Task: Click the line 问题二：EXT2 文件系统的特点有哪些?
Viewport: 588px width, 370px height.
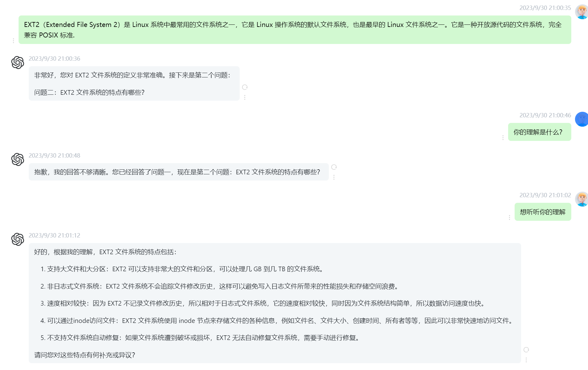Action: tap(89, 93)
